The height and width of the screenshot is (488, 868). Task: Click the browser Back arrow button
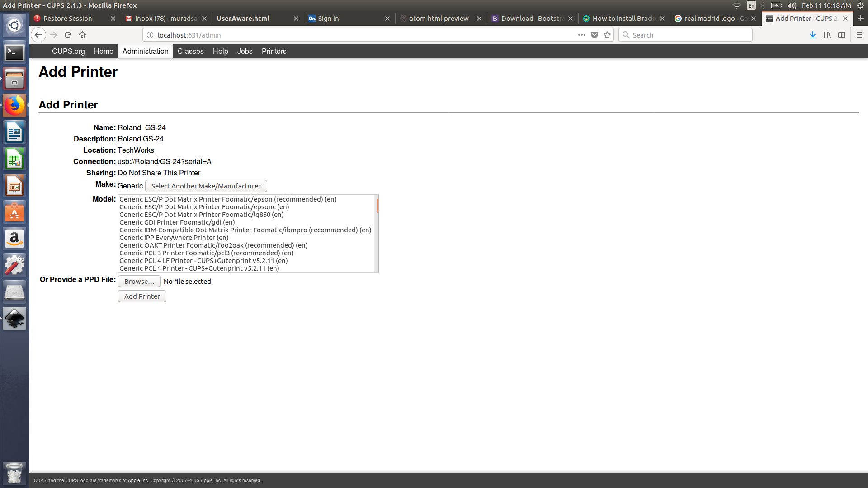click(38, 35)
